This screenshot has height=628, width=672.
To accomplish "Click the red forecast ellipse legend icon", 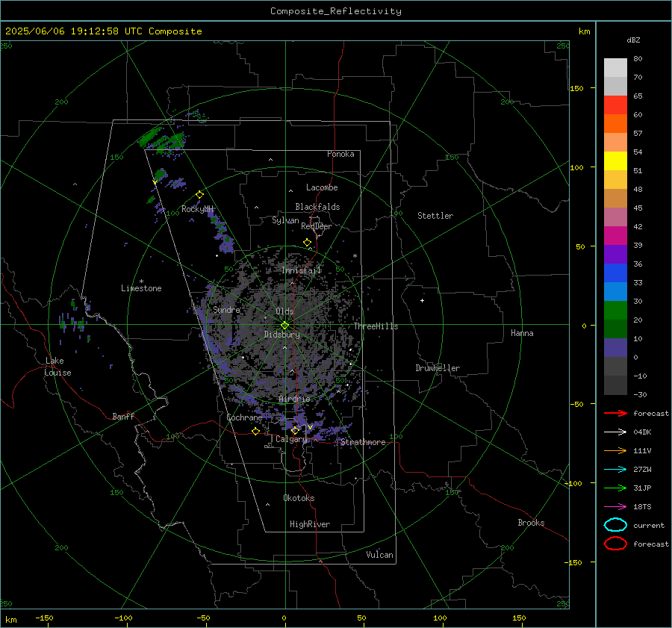I will [615, 544].
